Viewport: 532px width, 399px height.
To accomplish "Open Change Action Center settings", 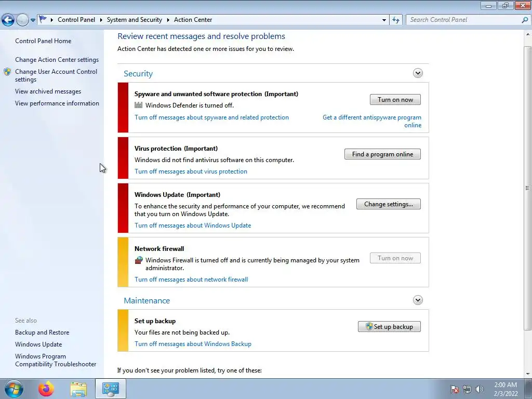I will [57, 60].
